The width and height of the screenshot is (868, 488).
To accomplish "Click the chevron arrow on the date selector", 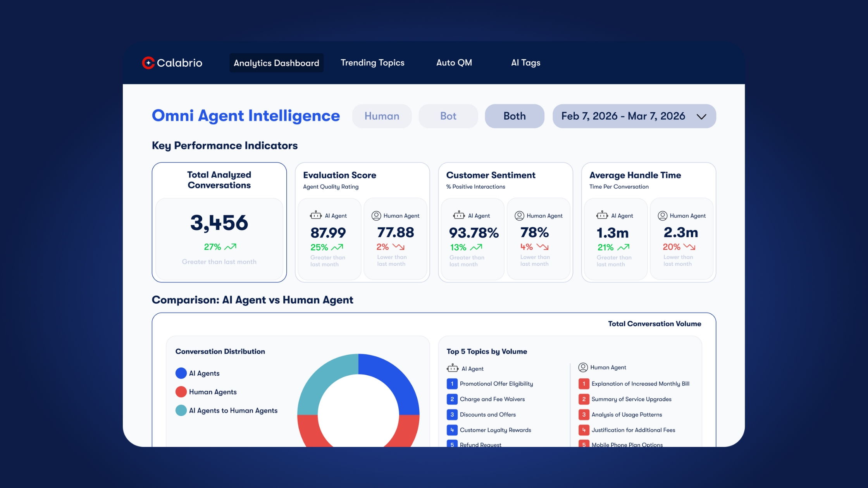I will click(x=701, y=117).
